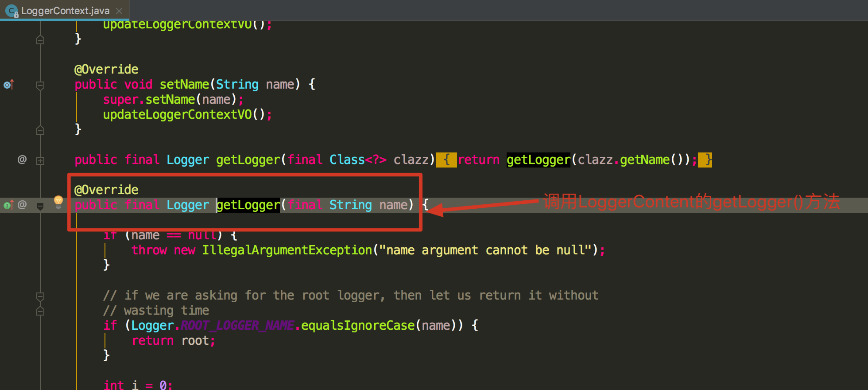This screenshot has width=868, height=390.
Task: Click fold end marker at setName closing brace
Action: [x=40, y=130]
